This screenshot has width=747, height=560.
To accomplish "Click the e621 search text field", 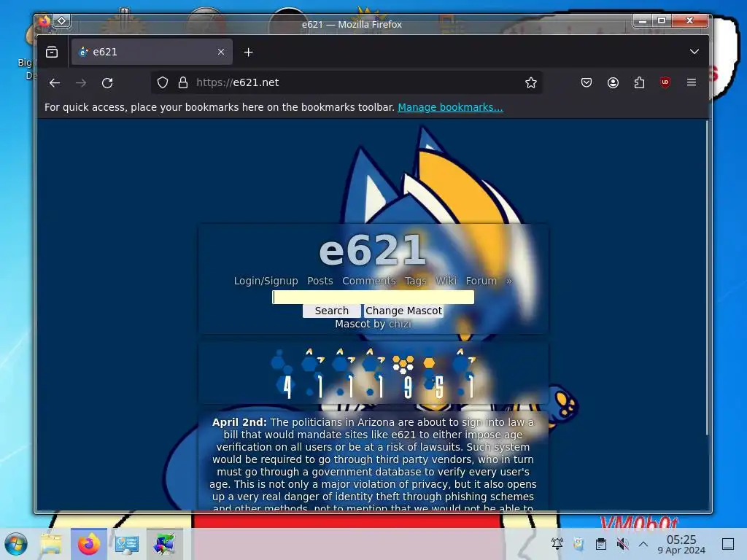I will click(373, 297).
